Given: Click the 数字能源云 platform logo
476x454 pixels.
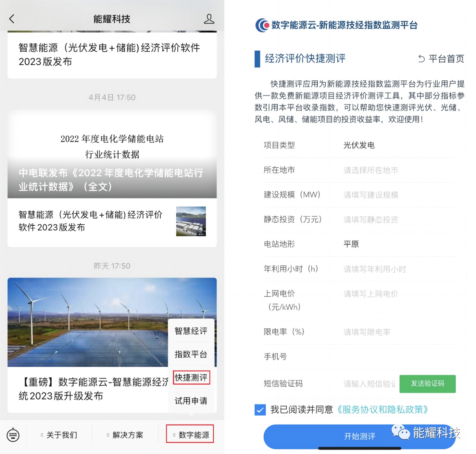Looking at the screenshot, I should 262,25.
